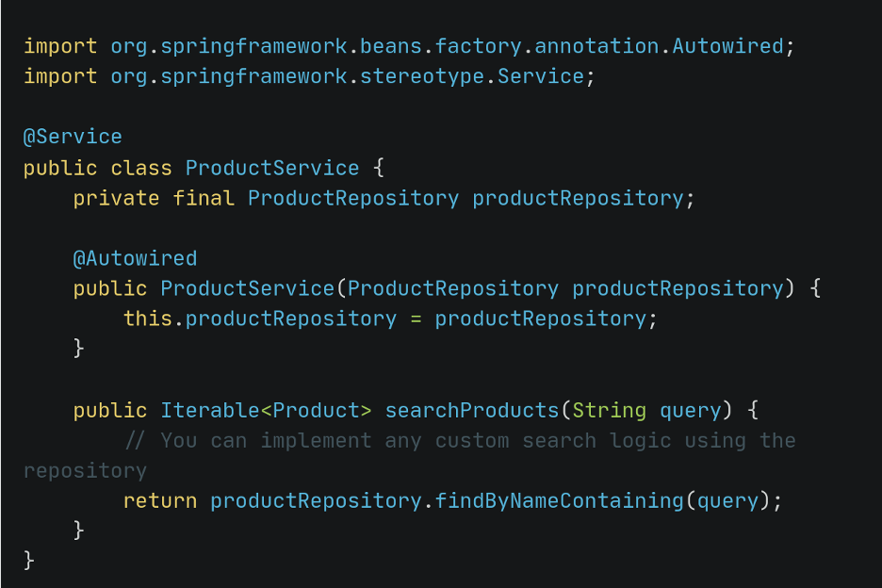Click the final closing brace of the class
Screen dimensions: 882x588
(29, 560)
